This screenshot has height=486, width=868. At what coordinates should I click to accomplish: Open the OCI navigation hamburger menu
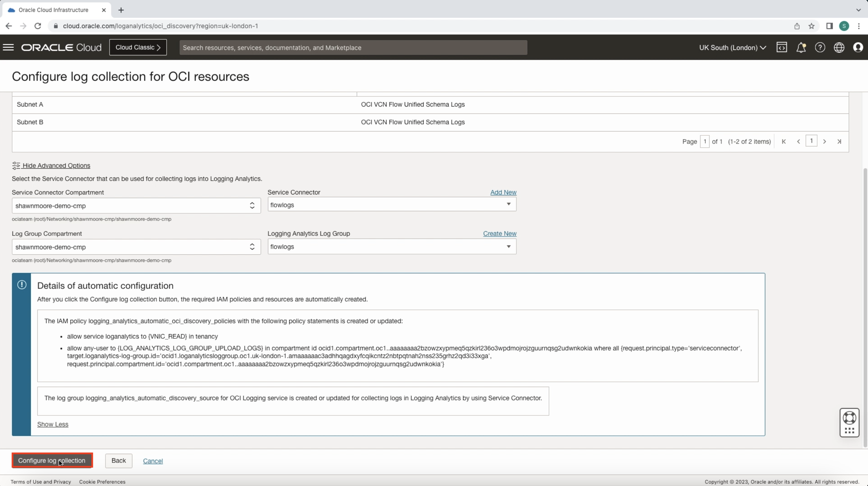click(x=8, y=47)
